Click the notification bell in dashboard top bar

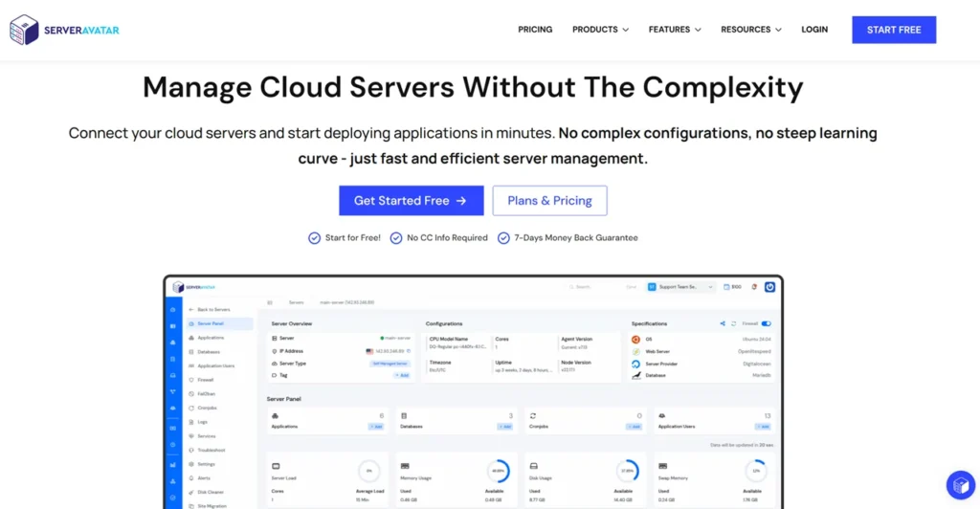point(754,287)
